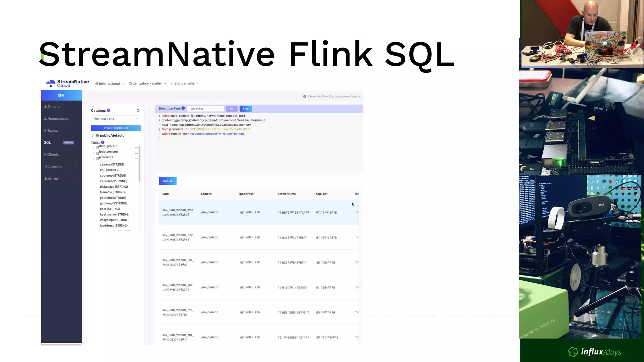Click the camera column header

206,194
